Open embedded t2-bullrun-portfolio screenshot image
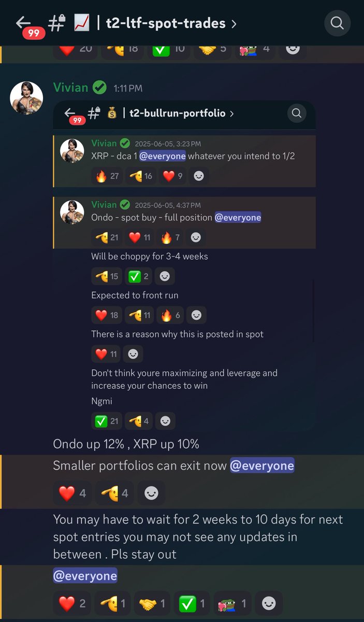Screen dimensions: 364x622 184,266
